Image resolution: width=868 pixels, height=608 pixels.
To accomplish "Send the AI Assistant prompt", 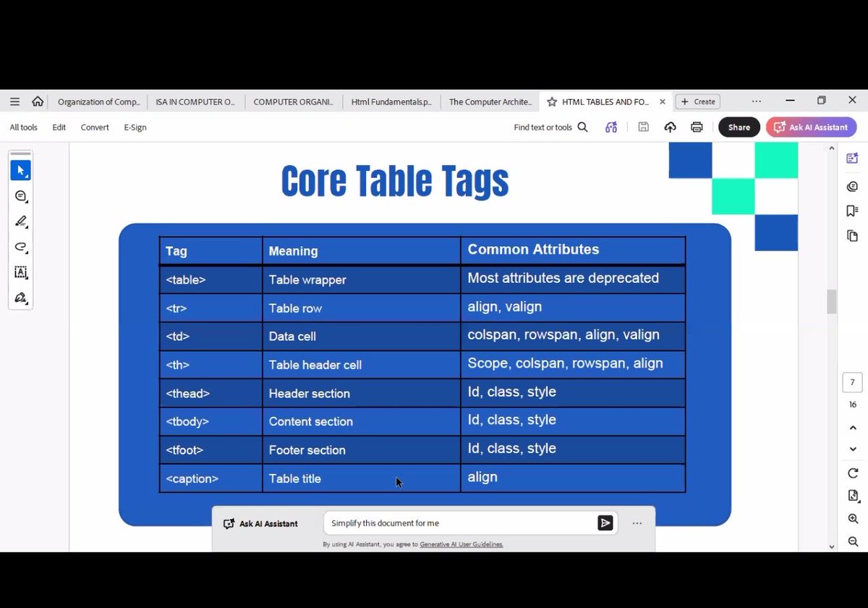I will tap(605, 523).
